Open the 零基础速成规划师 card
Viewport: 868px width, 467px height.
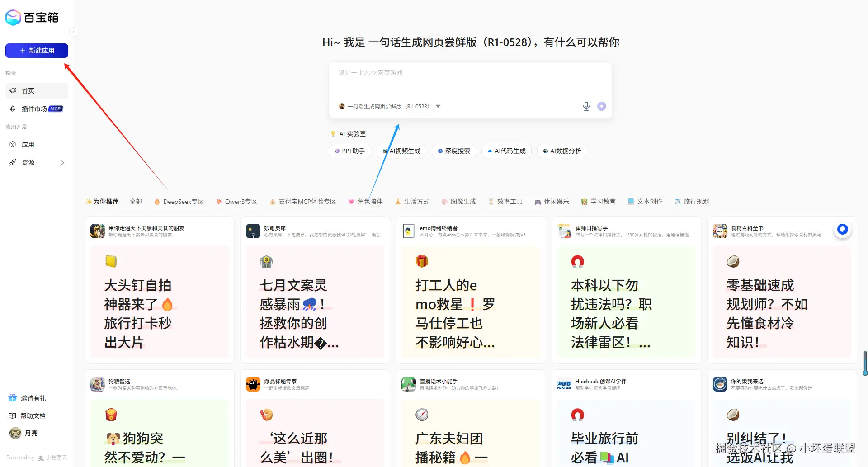[x=782, y=302]
